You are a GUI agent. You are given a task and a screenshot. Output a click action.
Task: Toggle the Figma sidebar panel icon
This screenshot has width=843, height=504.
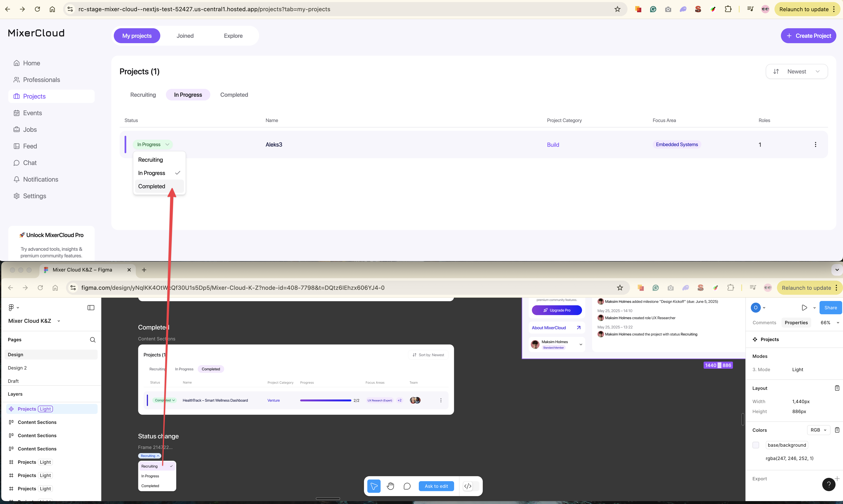pos(91,307)
